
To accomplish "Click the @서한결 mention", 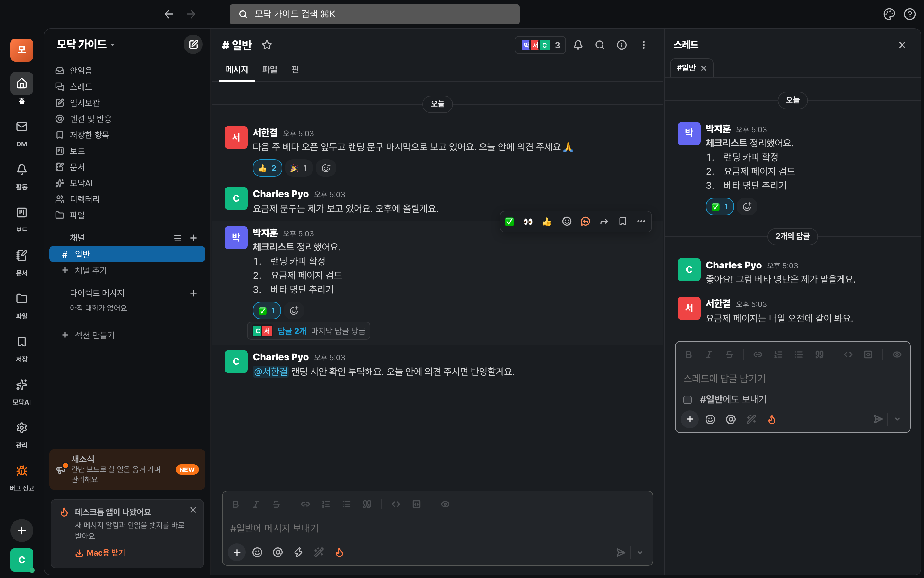I will [270, 372].
